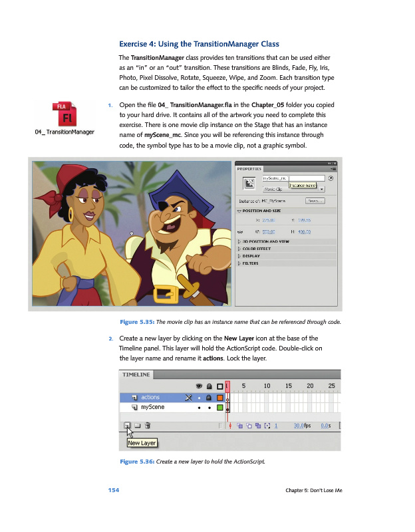Click the Onion Skin button in Timeline
This screenshot has height=532, width=415.
[239, 425]
